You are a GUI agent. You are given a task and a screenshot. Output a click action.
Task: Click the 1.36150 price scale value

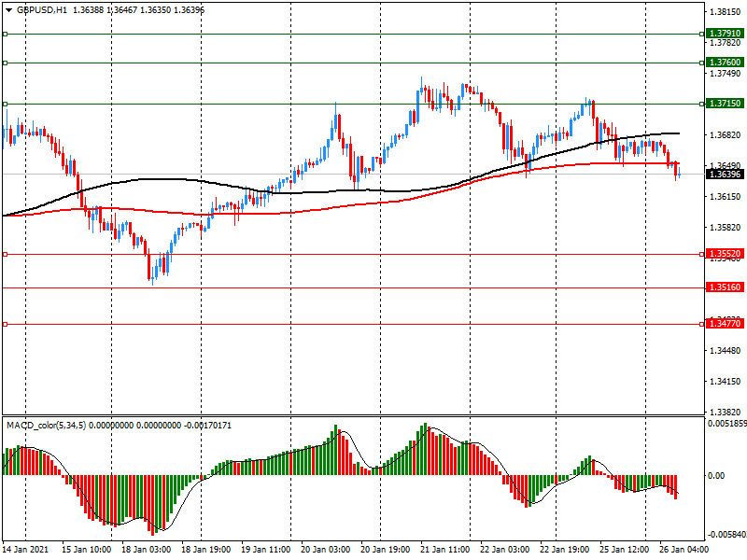(726, 197)
